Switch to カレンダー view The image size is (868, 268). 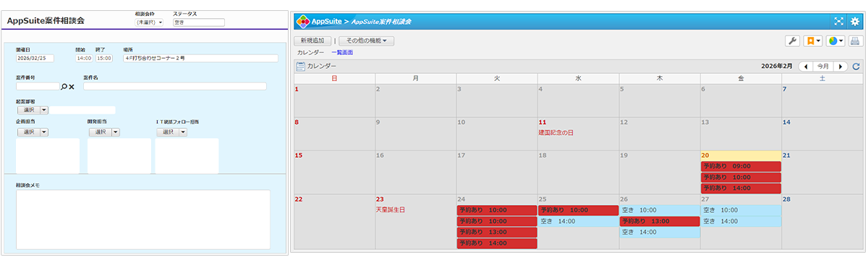[x=310, y=53]
